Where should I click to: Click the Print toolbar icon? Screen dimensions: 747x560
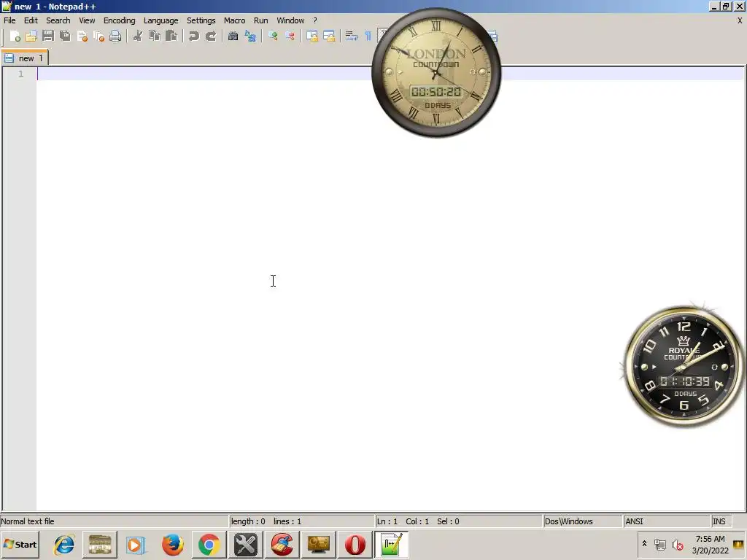click(x=115, y=36)
